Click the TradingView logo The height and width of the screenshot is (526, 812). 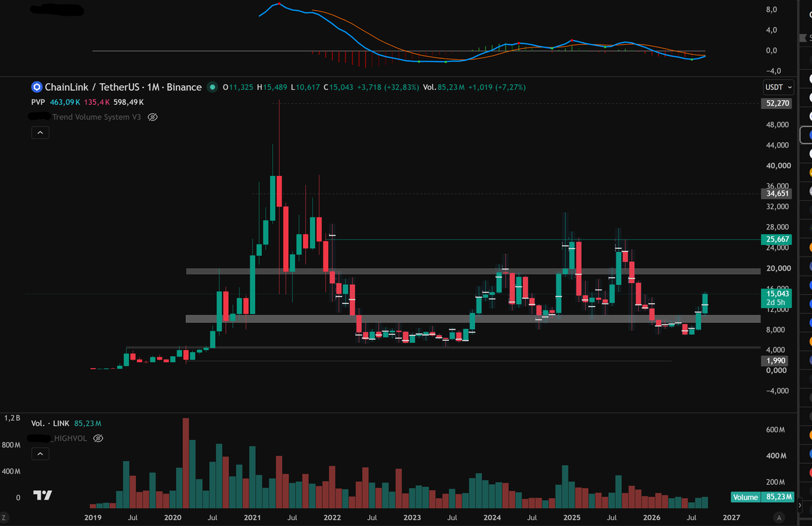pos(43,495)
